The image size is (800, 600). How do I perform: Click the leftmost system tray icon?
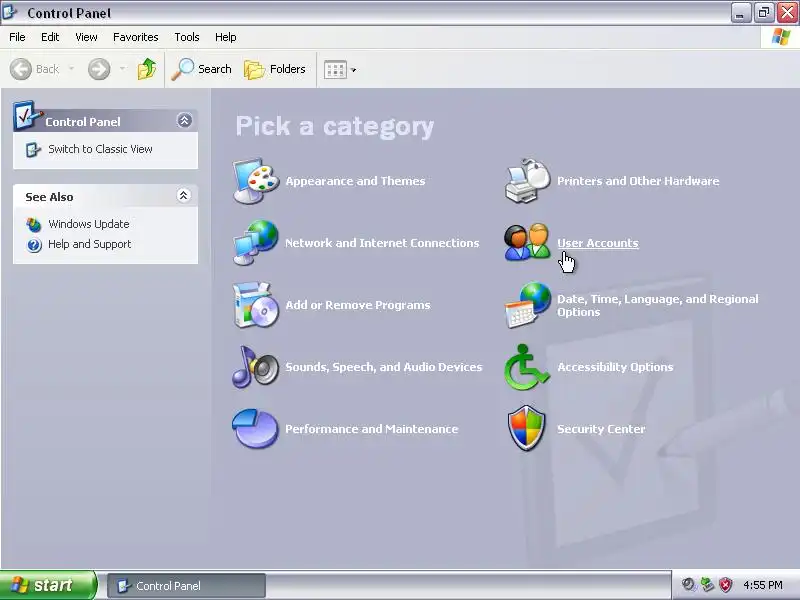coord(688,585)
